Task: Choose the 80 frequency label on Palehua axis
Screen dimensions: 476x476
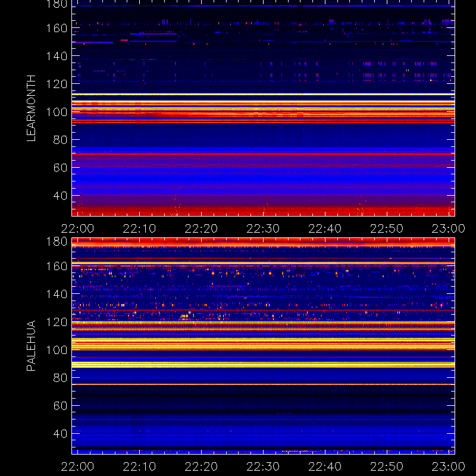Action: point(60,378)
